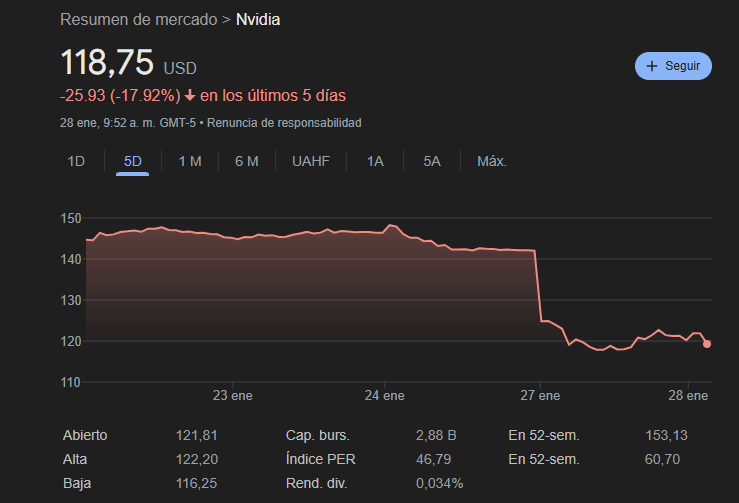
Task: Click the 23 ene axis label
Action: [232, 396]
